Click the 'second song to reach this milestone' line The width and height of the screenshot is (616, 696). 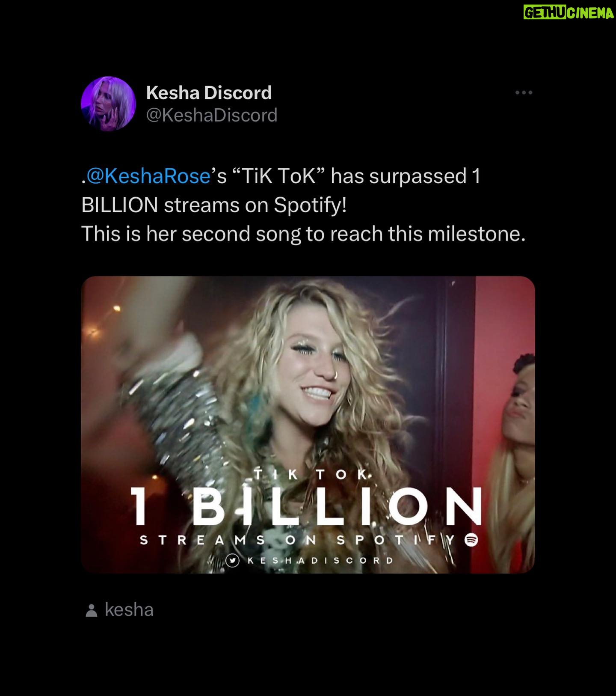354,234
